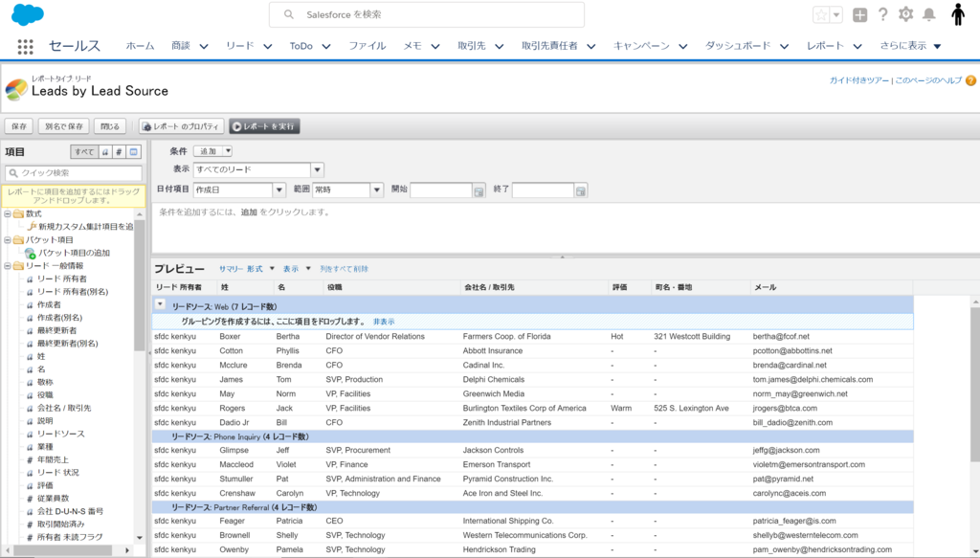Image resolution: width=980 pixels, height=558 pixels.
Task: Click the 非表示 link in grouping hint
Action: 384,322
